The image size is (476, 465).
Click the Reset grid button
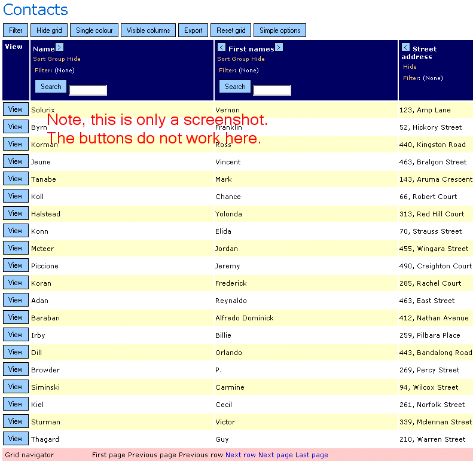pyautogui.click(x=231, y=30)
